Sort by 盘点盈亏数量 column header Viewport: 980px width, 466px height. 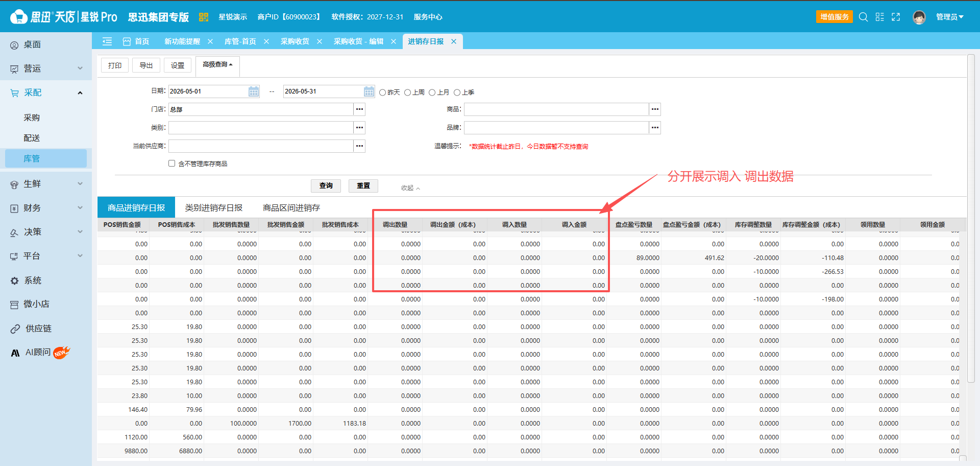point(633,225)
